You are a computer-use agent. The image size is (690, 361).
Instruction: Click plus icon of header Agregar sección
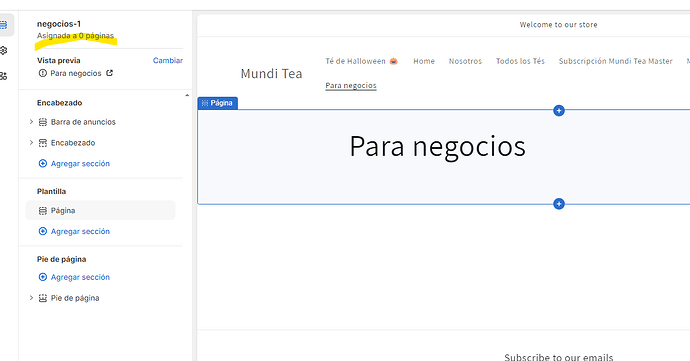click(x=43, y=163)
